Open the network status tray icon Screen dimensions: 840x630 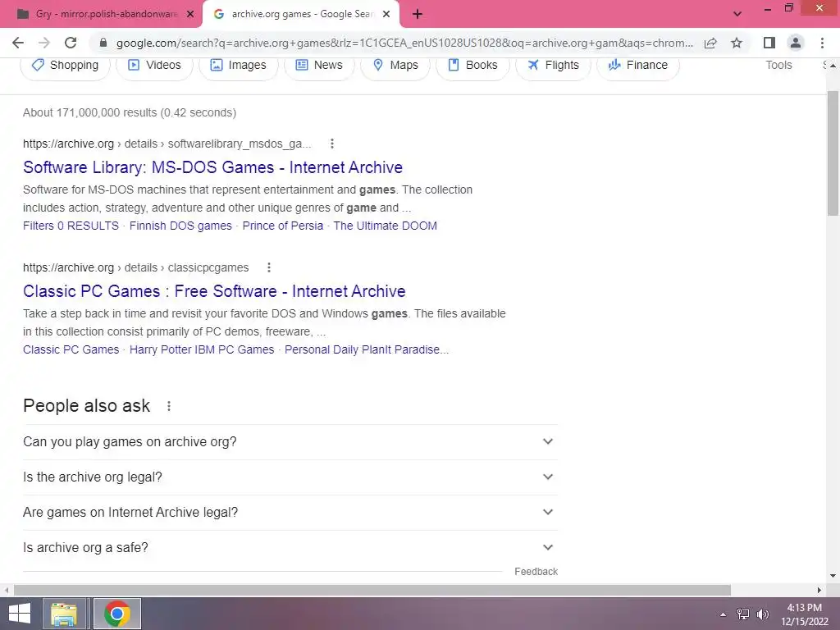click(743, 614)
